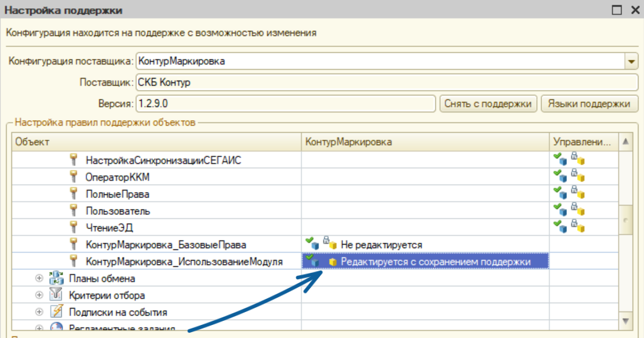Expand the Критерии отбора tree node
The width and height of the screenshot is (644, 338).
(x=39, y=295)
